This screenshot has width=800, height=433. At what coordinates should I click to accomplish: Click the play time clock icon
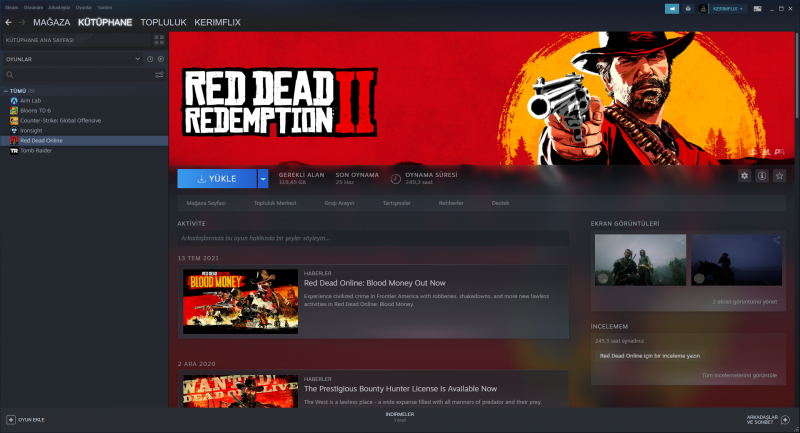coord(395,179)
